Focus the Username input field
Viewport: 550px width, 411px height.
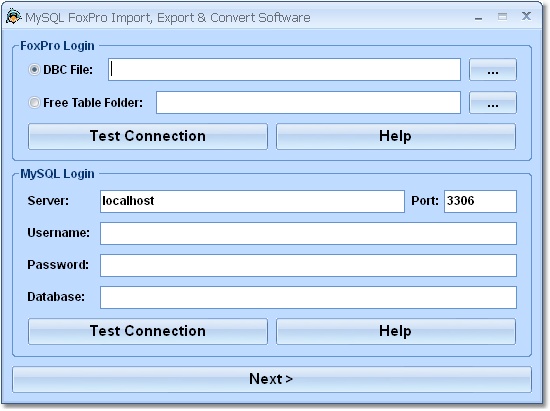[x=308, y=233]
